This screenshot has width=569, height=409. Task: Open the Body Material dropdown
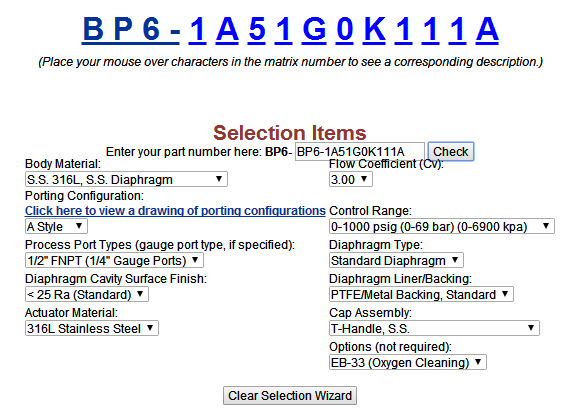click(126, 179)
